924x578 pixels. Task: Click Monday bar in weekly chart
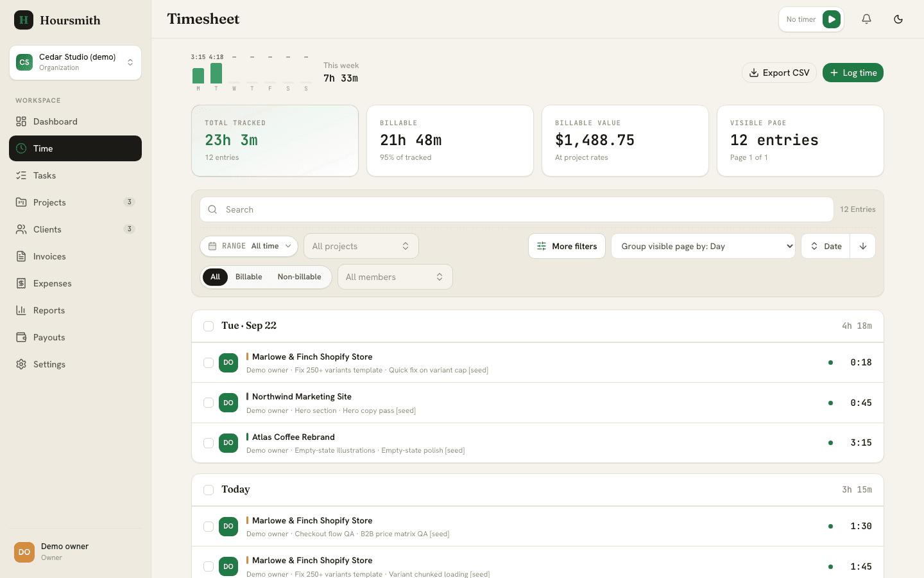click(x=198, y=76)
